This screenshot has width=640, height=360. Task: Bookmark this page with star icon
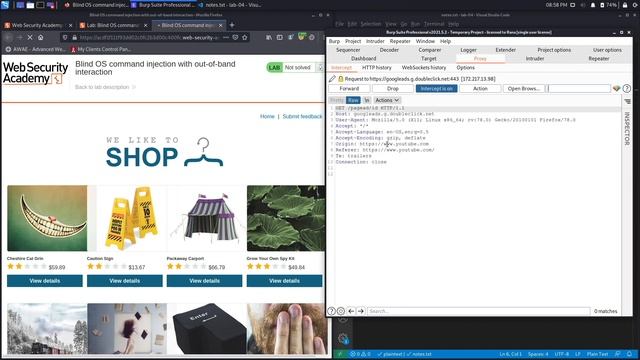[x=244, y=37]
